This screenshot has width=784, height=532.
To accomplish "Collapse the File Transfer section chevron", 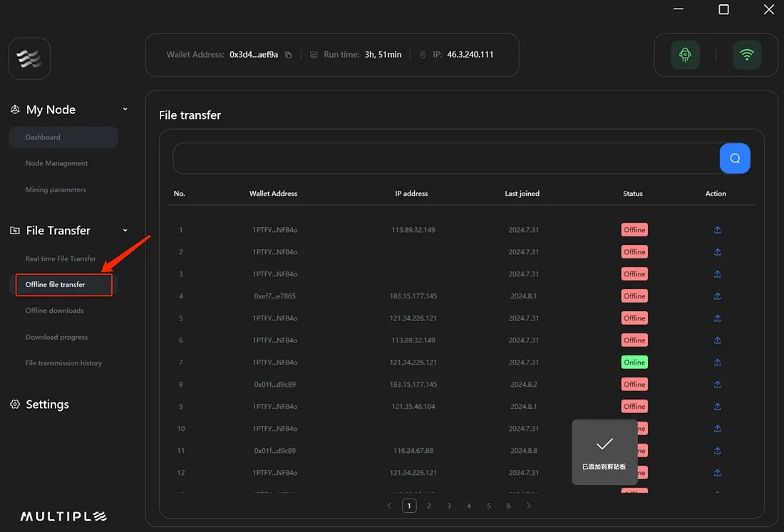I will click(x=125, y=231).
